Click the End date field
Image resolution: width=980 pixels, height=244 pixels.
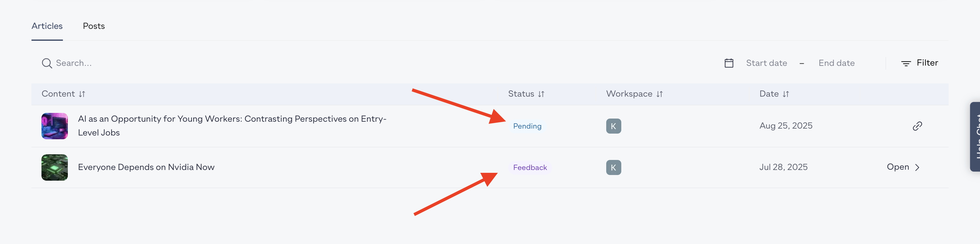click(x=836, y=63)
